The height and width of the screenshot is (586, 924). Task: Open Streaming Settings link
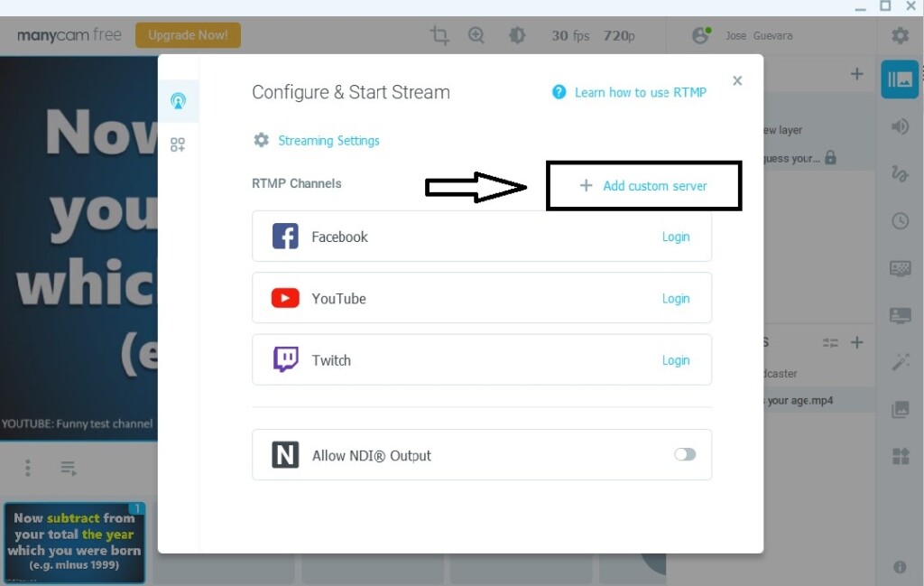pyautogui.click(x=328, y=141)
